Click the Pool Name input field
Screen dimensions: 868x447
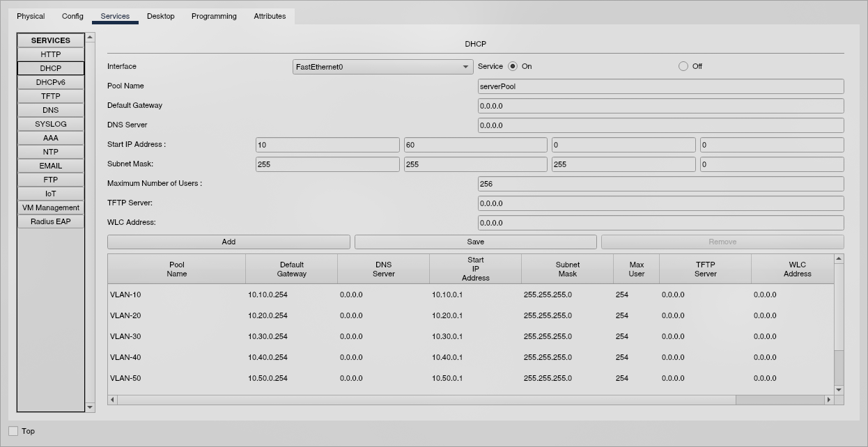660,86
